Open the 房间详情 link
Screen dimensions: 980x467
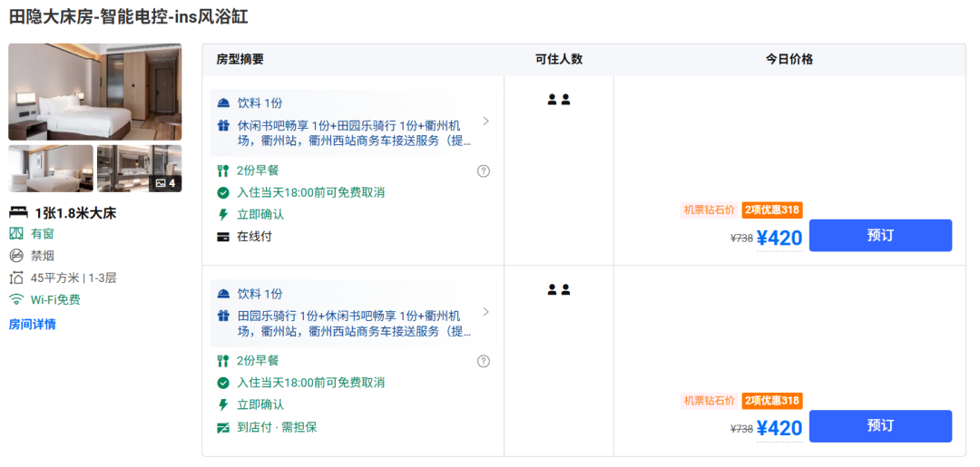click(32, 324)
